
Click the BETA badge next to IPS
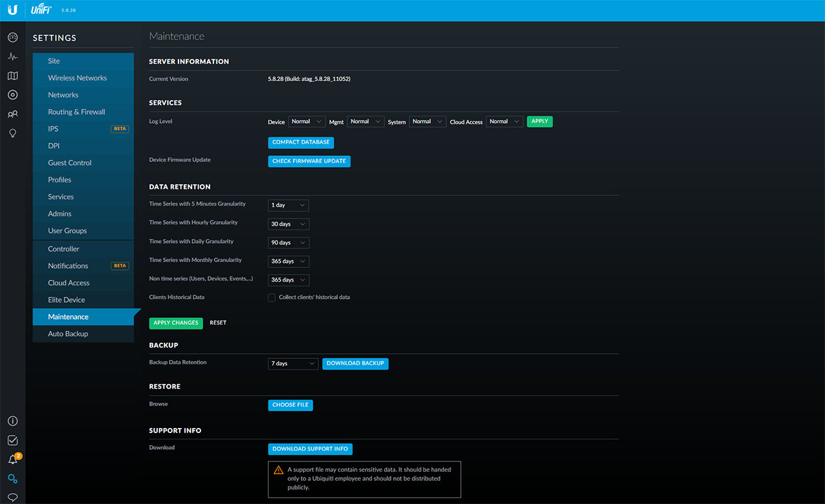[x=120, y=129]
